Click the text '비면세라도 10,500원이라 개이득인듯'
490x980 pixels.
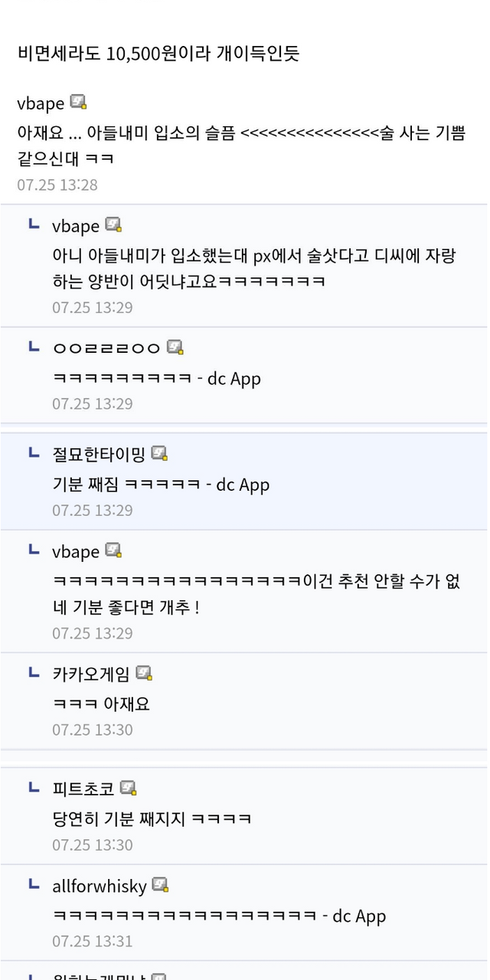158,53
